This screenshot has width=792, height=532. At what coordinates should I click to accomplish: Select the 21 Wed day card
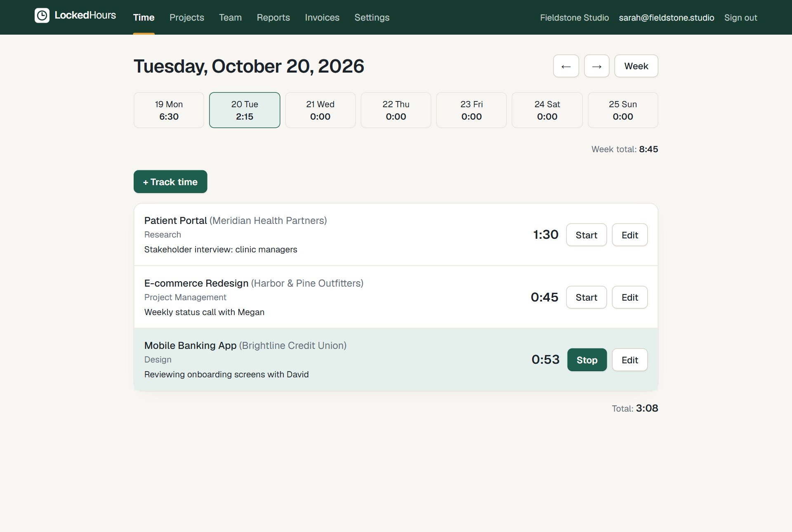click(x=320, y=110)
